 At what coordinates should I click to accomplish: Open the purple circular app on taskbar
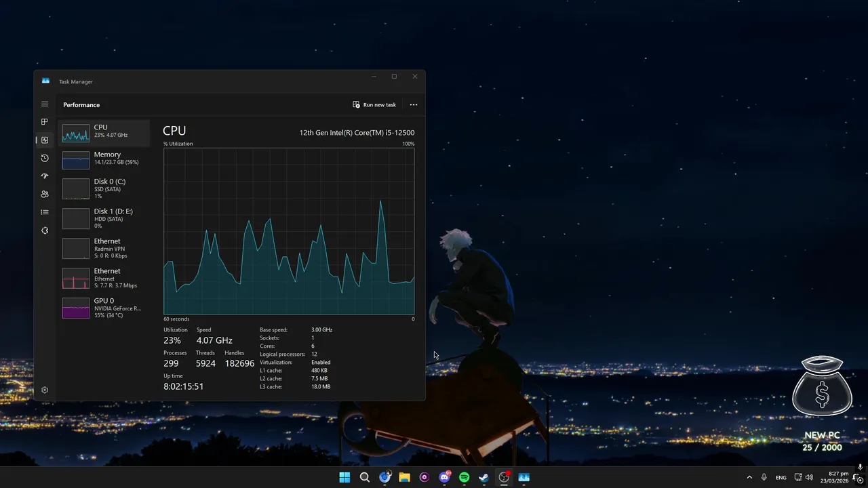point(425,477)
